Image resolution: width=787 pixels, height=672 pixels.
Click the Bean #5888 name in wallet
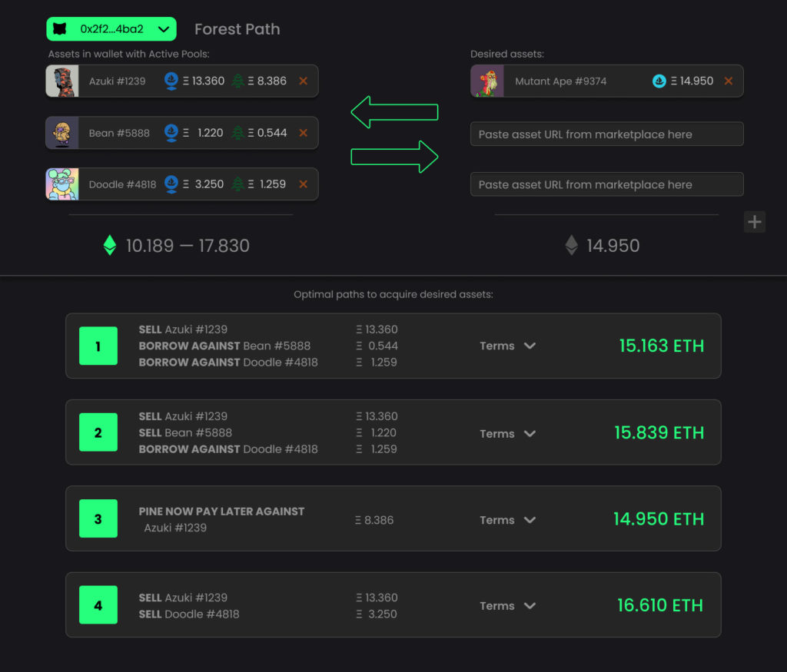pyautogui.click(x=119, y=133)
